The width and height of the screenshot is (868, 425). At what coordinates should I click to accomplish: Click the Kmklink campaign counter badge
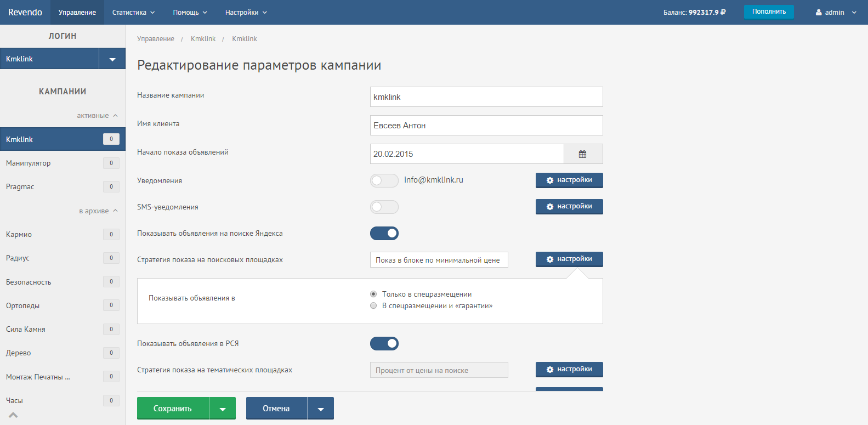[x=111, y=139]
